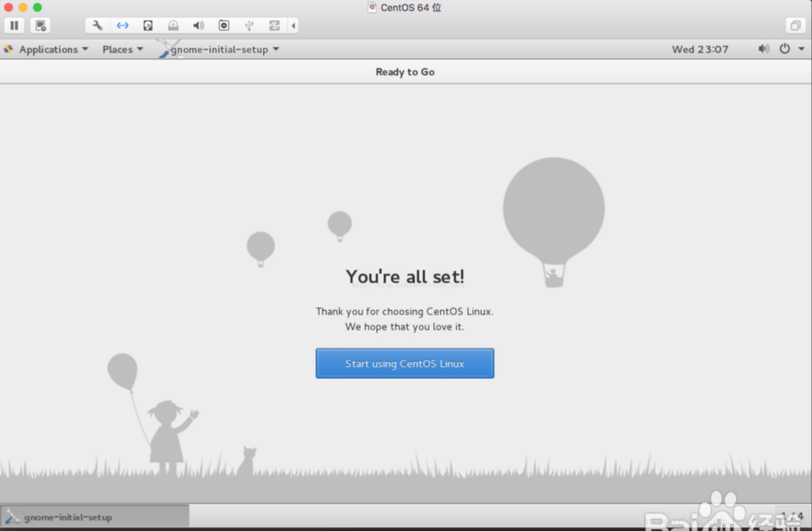Viewport: 812px width, 531px height.
Task: Open virtual machine settings wrench icon
Action: 98,25
